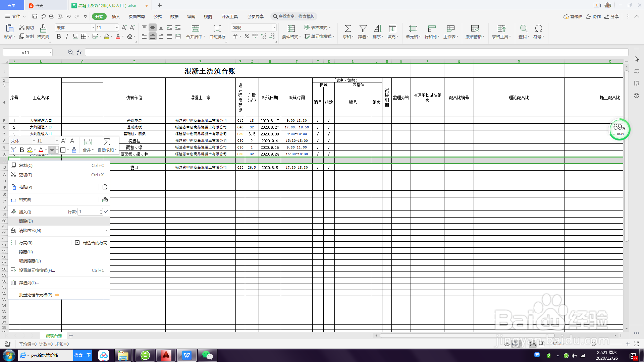The height and width of the screenshot is (362, 644).
Task: Toggle Bold in the ribbon
Action: [59, 37]
